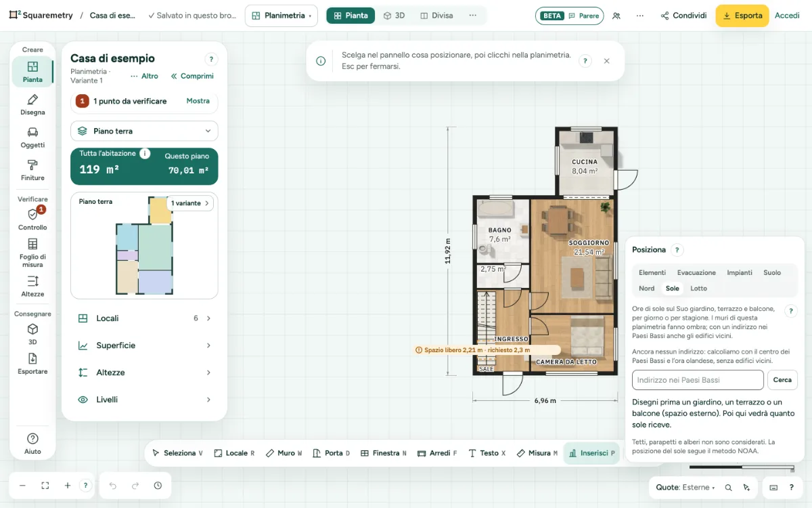Screen dimensions: 812x508
Task: Select the Lotto tab
Action: coord(698,289)
